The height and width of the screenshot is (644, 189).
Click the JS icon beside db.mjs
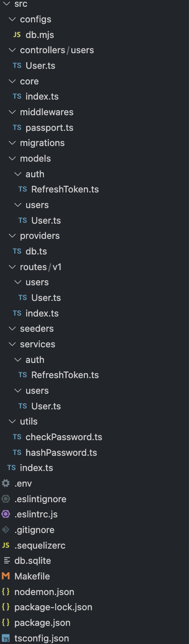click(x=17, y=35)
